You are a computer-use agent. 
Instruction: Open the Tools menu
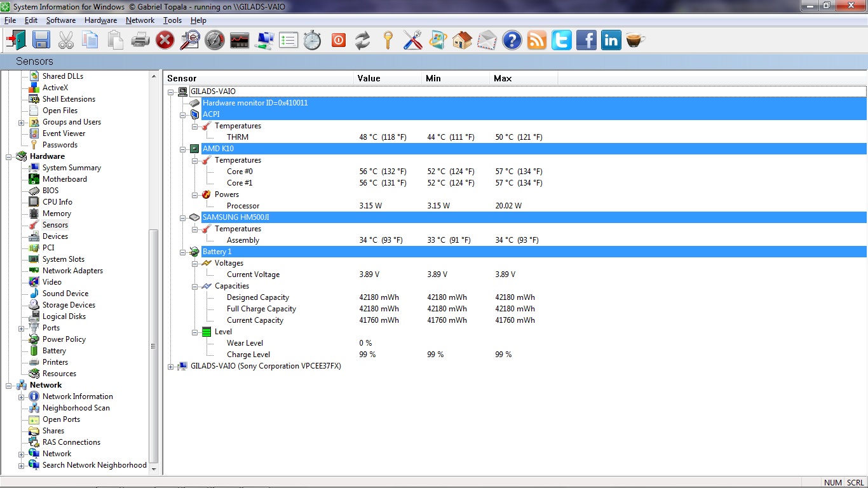point(172,20)
